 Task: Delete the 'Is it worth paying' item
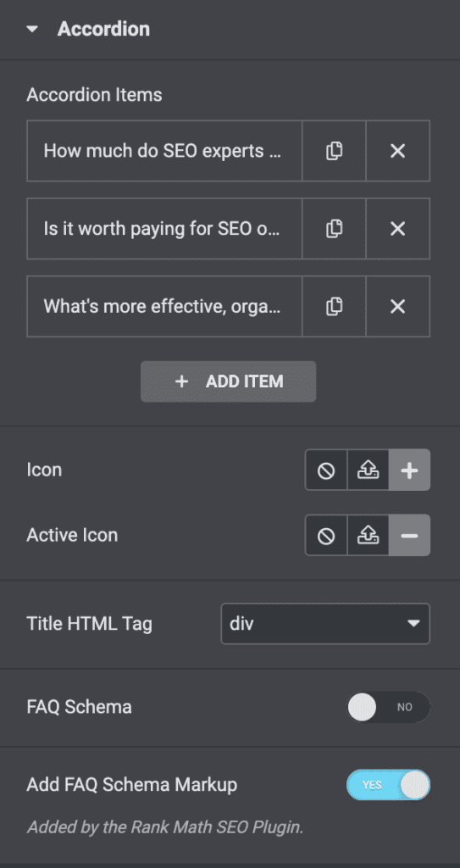point(398,229)
